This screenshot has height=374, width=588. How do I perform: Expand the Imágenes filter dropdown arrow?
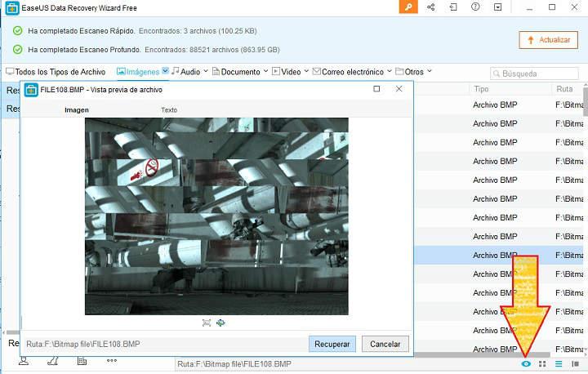point(165,72)
